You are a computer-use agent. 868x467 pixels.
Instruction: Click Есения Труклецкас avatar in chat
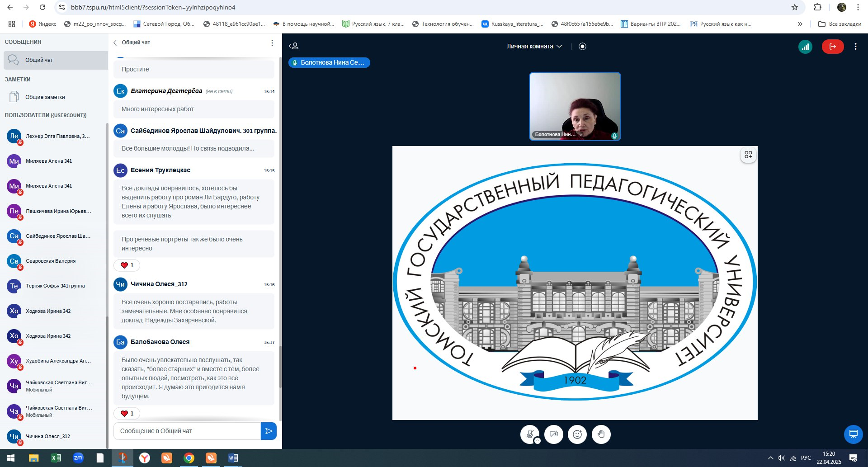point(120,170)
